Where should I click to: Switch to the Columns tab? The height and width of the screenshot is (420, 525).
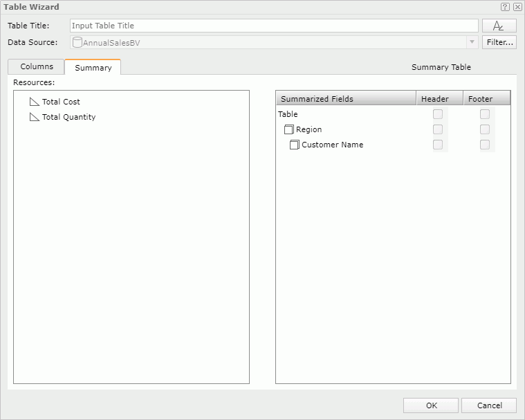coord(37,66)
